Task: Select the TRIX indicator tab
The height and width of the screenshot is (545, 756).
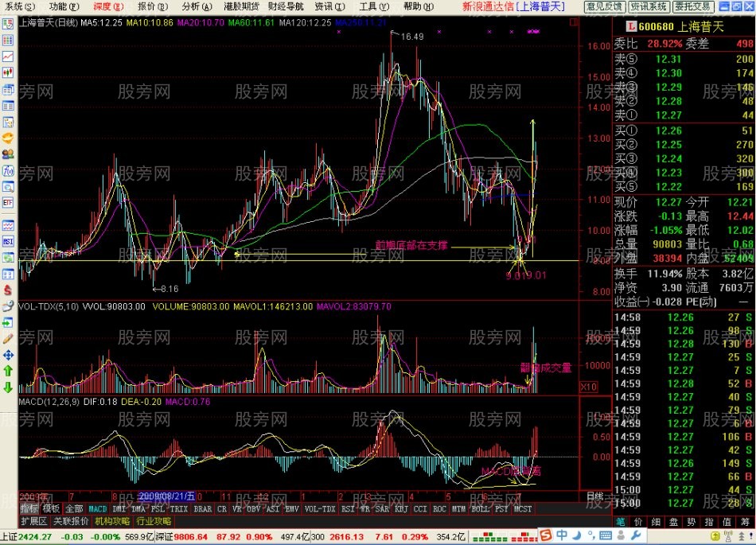Action: [x=179, y=509]
